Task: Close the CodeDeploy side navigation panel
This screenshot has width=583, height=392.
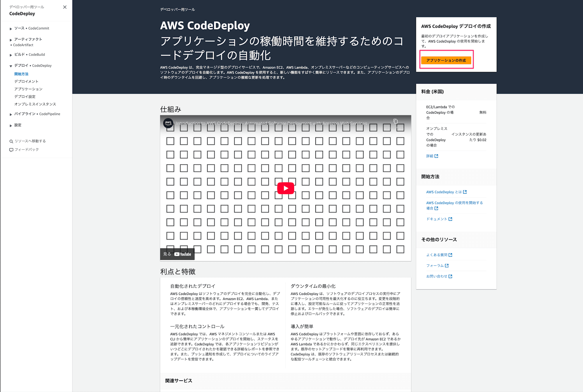Action: (x=65, y=7)
